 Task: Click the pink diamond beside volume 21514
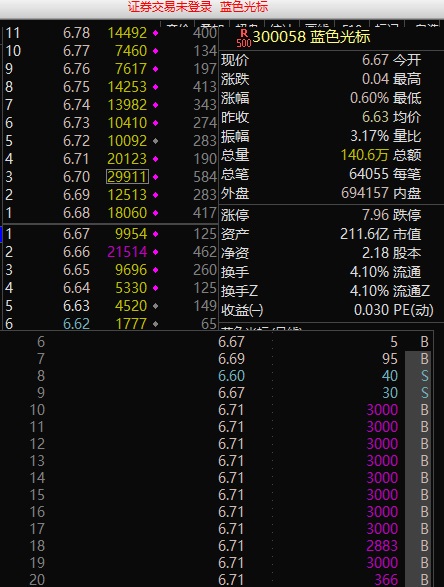(155, 252)
